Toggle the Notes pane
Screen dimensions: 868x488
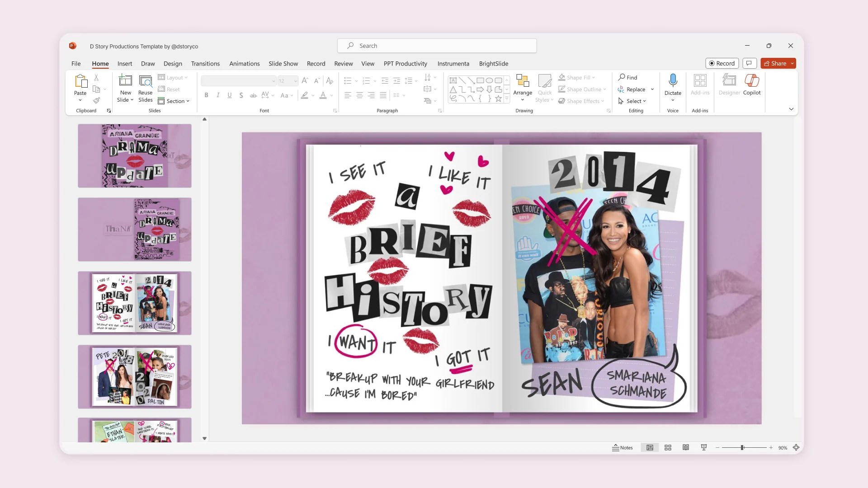point(623,447)
